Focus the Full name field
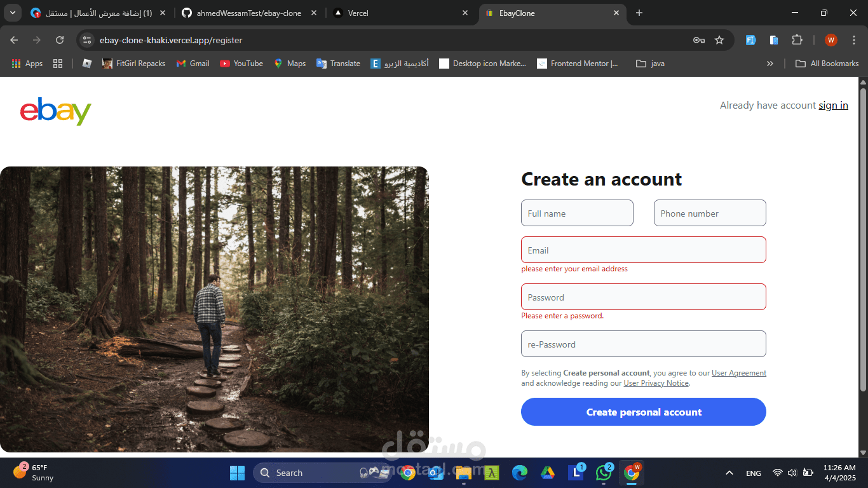 (x=577, y=213)
